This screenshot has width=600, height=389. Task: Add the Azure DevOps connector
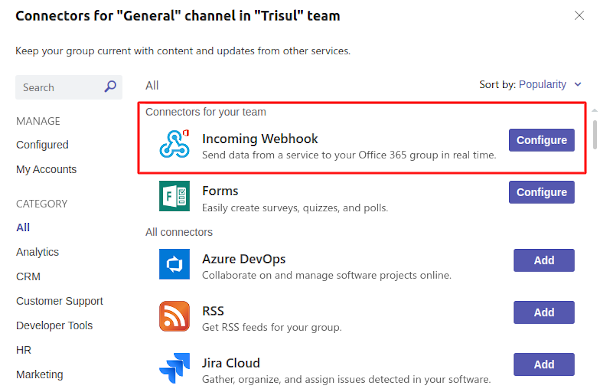pyautogui.click(x=544, y=260)
